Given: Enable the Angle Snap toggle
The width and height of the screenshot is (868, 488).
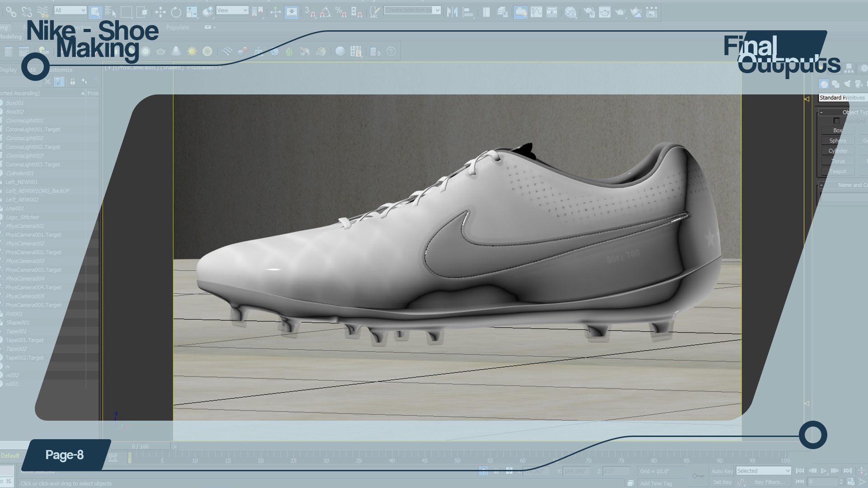Looking at the screenshot, I should [325, 12].
